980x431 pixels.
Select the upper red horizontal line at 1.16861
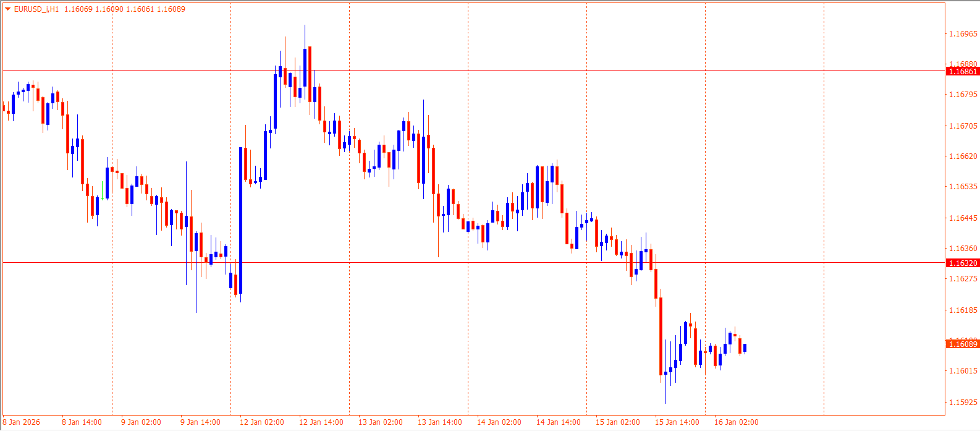tap(473, 71)
